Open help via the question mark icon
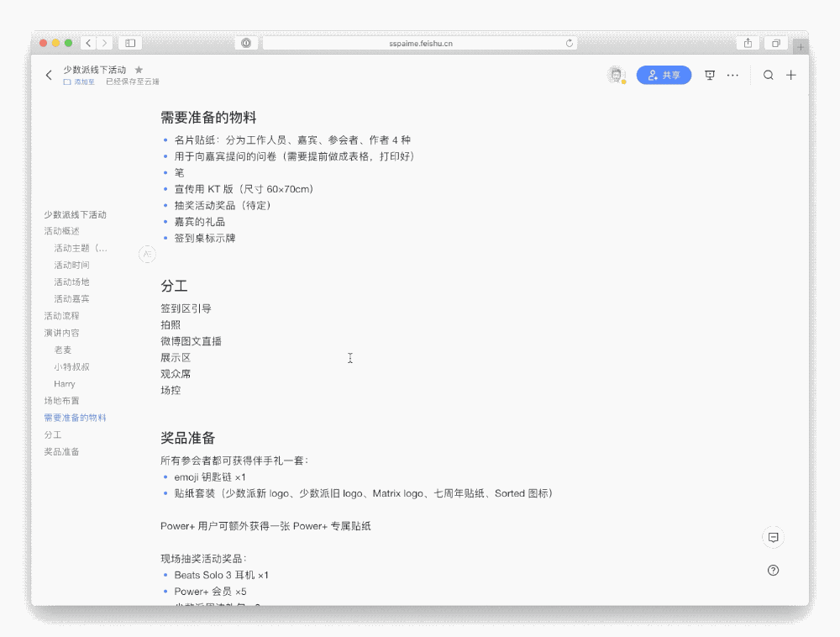The image size is (840, 637). 773,570
